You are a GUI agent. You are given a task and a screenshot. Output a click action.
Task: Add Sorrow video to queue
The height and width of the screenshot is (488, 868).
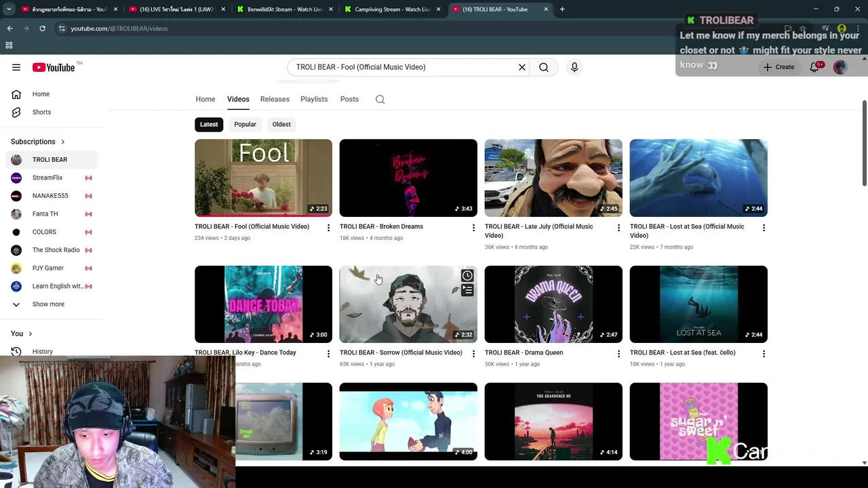[x=467, y=291]
